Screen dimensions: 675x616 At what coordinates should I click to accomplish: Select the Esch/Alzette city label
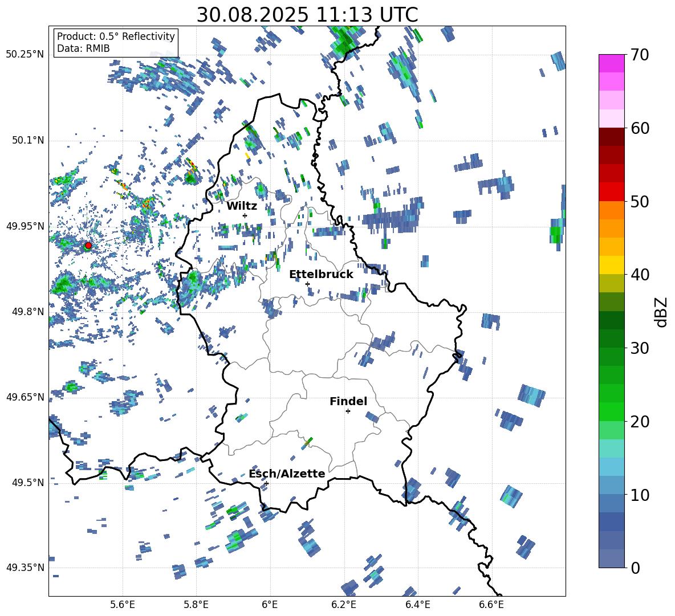(x=287, y=474)
